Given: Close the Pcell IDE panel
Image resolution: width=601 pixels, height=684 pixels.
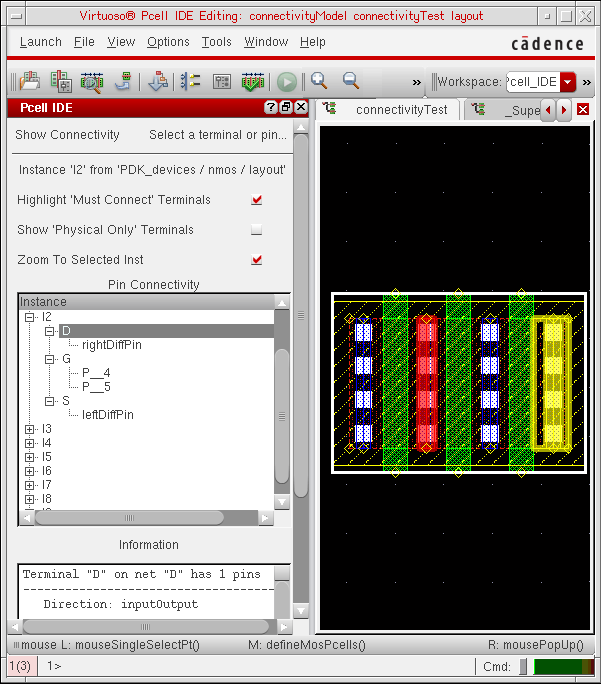Looking at the screenshot, I should point(301,107).
